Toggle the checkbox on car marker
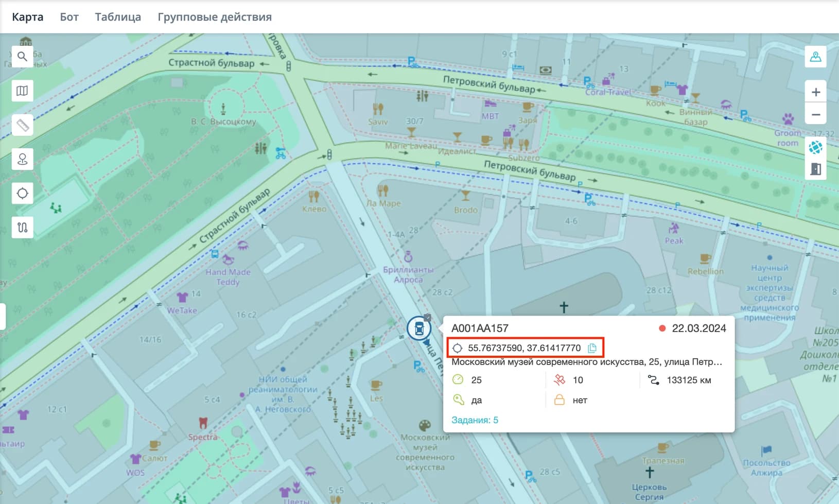Image resolution: width=839 pixels, height=504 pixels. tap(427, 318)
